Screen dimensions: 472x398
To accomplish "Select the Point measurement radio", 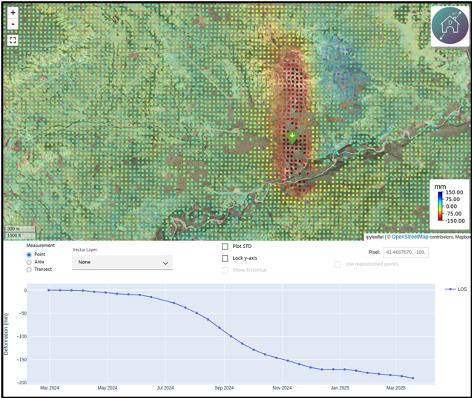I will (29, 254).
